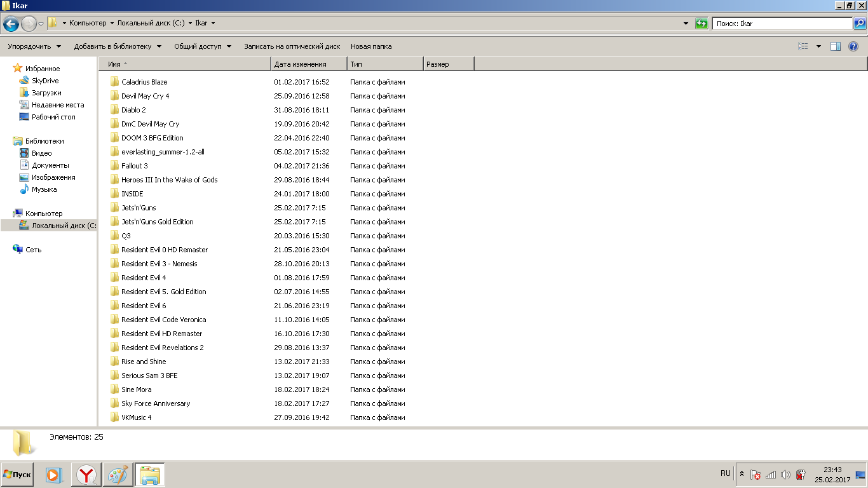Select the INSIDE folder icon
This screenshot has width=868, height=488.
click(114, 194)
